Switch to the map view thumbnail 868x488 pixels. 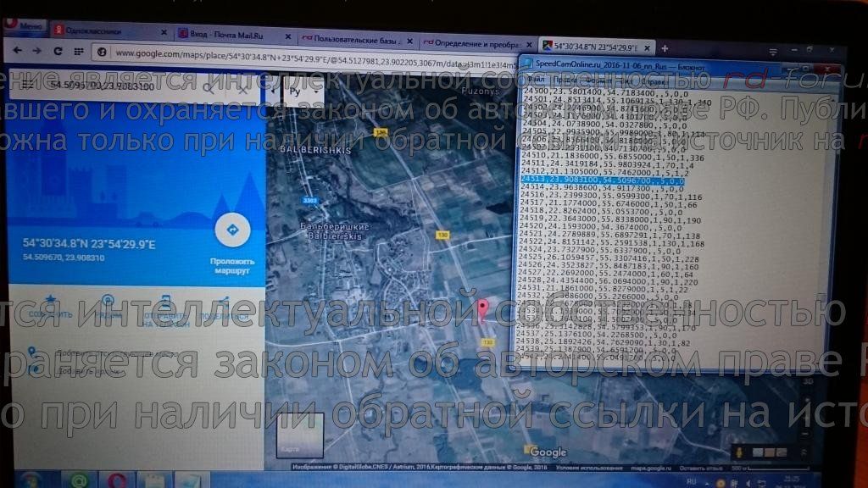click(x=299, y=435)
